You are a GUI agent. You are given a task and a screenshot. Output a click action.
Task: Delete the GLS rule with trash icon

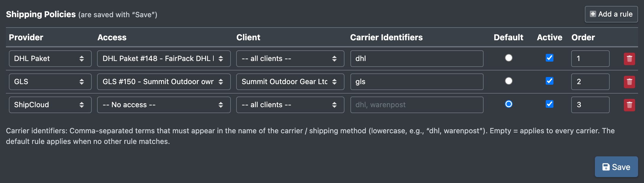(x=629, y=82)
